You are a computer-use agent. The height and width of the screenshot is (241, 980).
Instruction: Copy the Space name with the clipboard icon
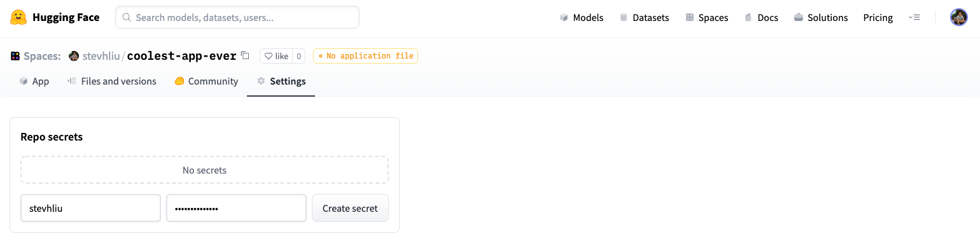(246, 55)
